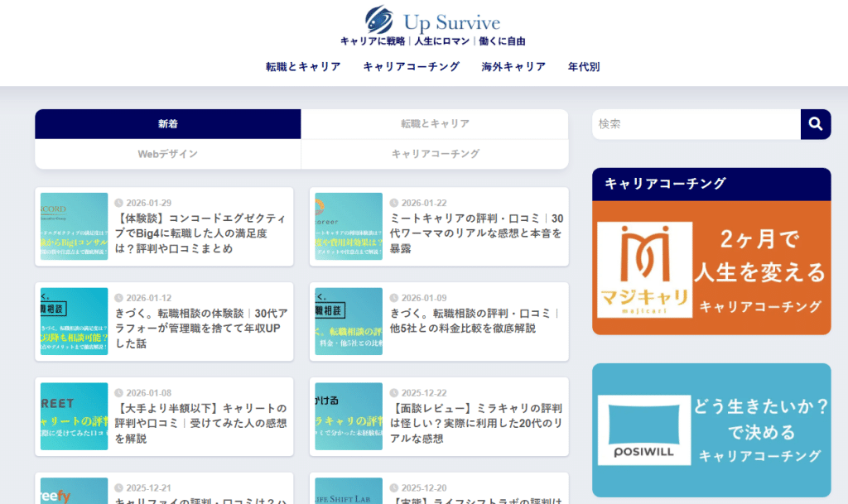Click the date 2026-01-29
Viewport: 848px width, 504px height.
click(149, 203)
